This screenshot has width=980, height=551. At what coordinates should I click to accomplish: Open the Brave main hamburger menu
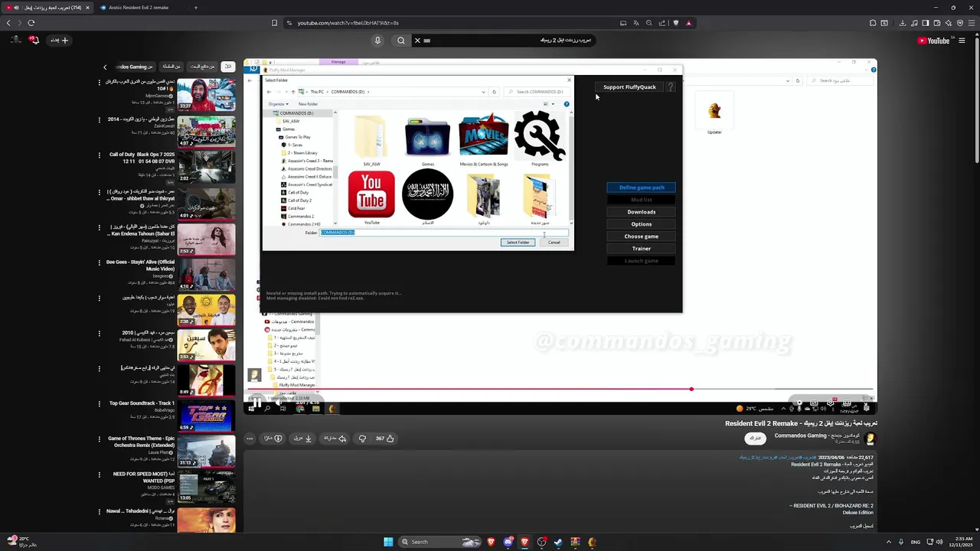click(972, 23)
